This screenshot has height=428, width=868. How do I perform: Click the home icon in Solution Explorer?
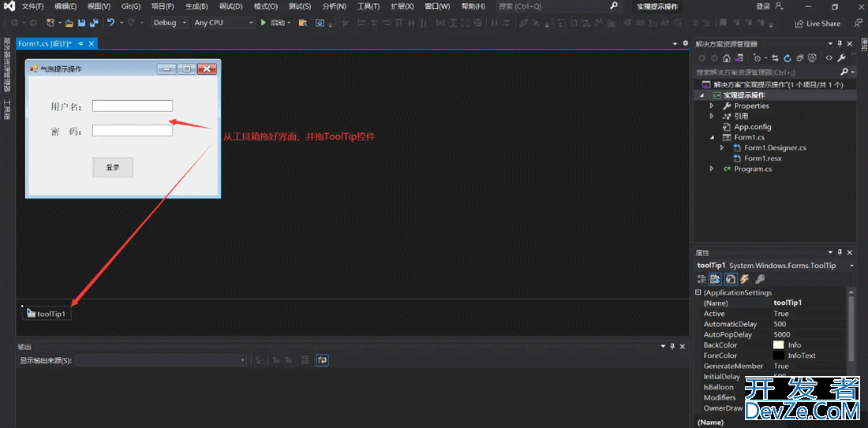726,58
